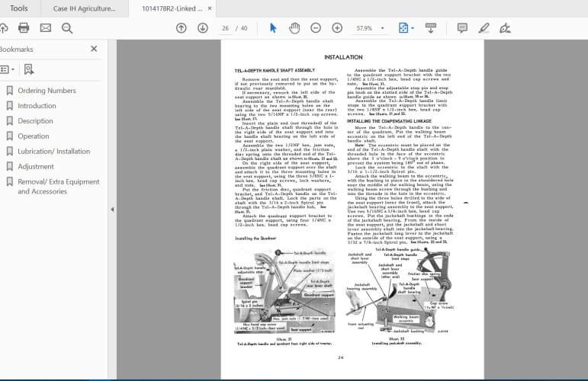
Task: Switch to the Case IH Agriculture tab
Action: pos(85,8)
